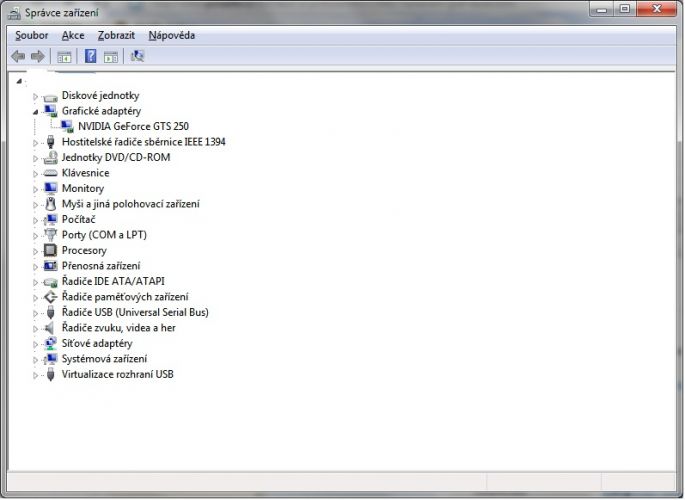
Task: Click the action pane toolbar icon
Action: pos(111,57)
